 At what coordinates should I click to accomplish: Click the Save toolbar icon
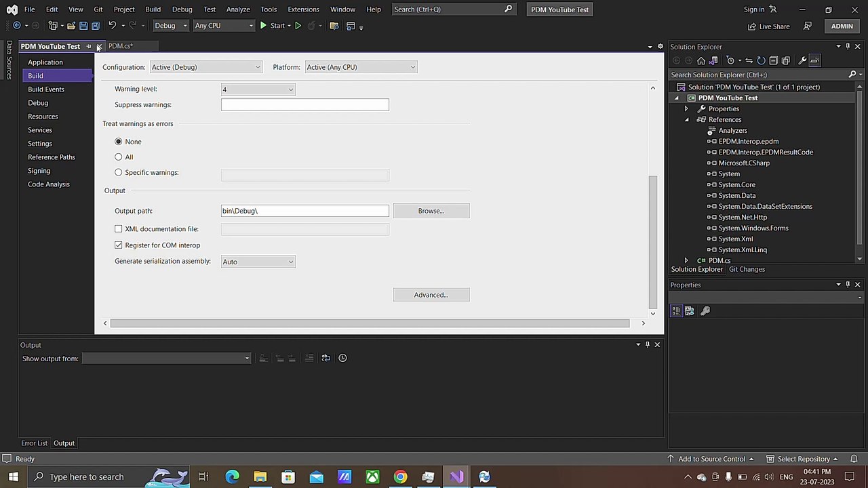point(83,26)
